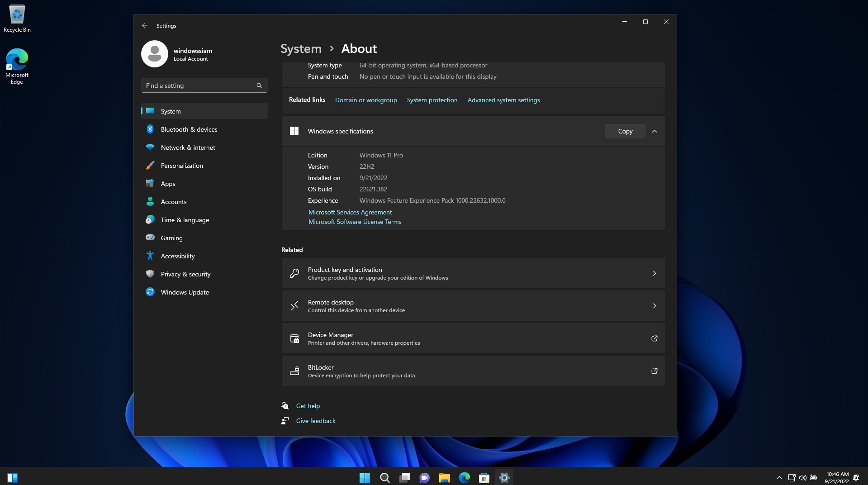Click the Accessibility figure icon
This screenshot has width=868, height=485.
tap(150, 256)
